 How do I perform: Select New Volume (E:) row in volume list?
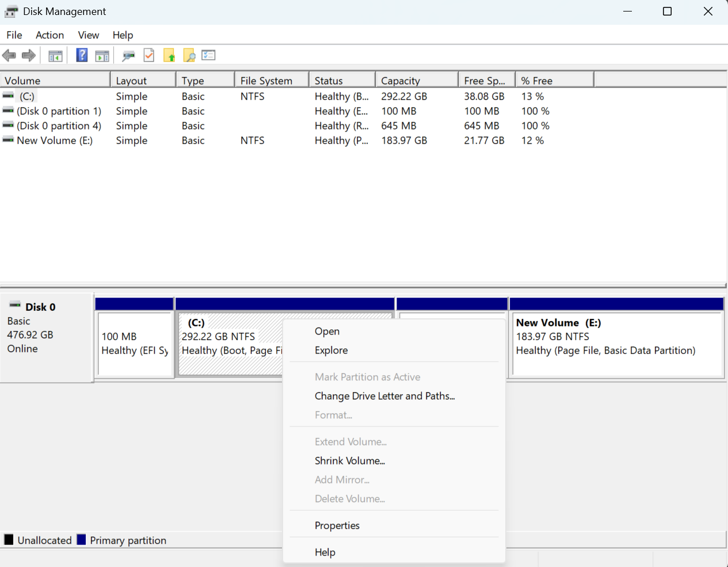54,140
